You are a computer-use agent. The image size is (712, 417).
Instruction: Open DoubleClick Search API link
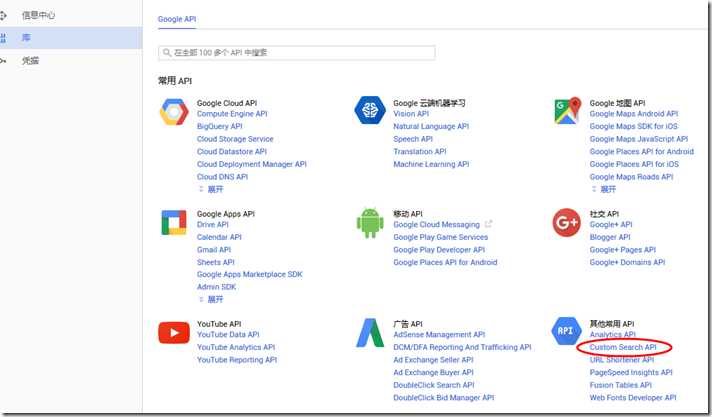pos(434,385)
